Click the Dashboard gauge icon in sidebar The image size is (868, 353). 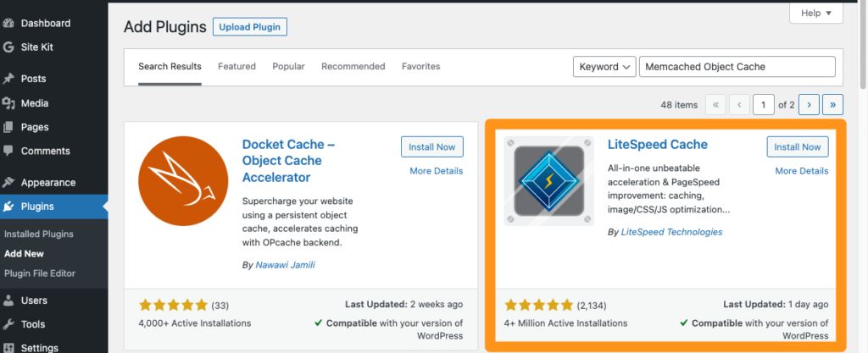click(8, 23)
